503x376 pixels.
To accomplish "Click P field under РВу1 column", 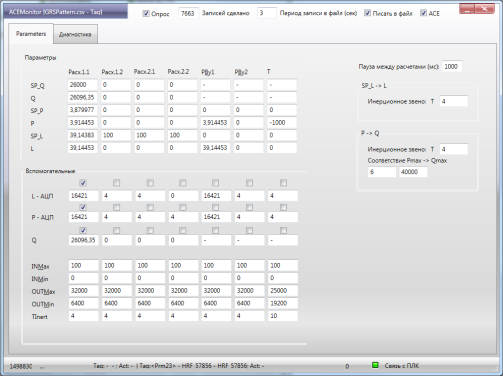I will 215,122.
